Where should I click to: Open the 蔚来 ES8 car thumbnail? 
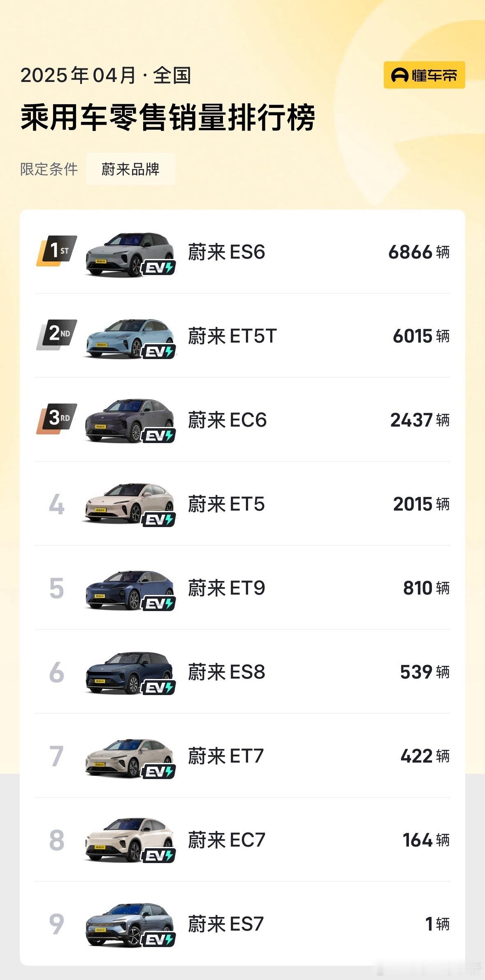point(129,673)
